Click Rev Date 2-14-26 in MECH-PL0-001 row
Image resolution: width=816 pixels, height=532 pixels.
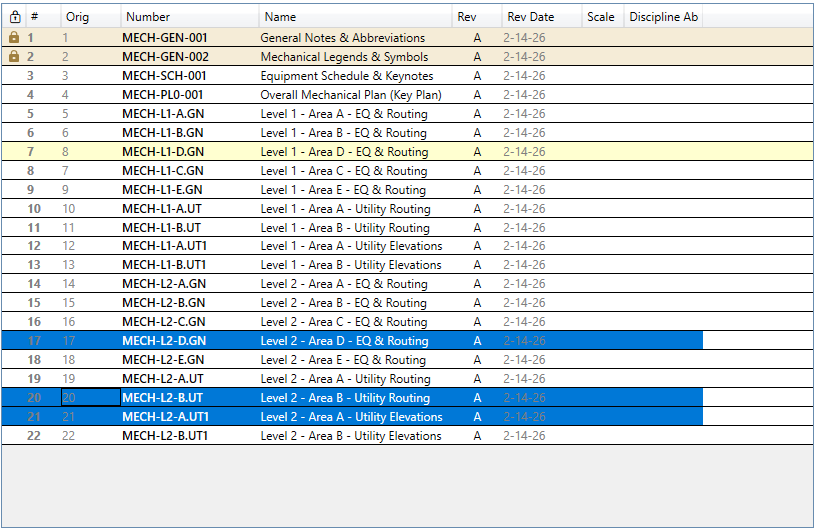pos(524,95)
